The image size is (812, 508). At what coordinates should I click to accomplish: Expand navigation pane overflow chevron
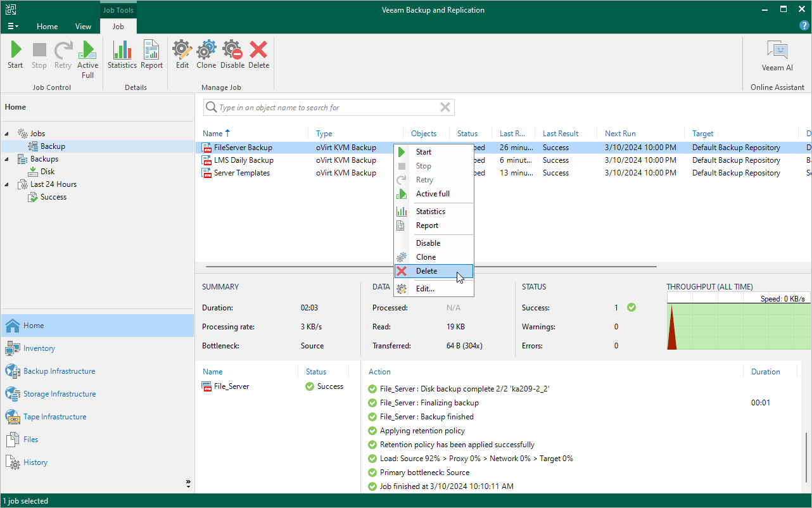tap(188, 483)
